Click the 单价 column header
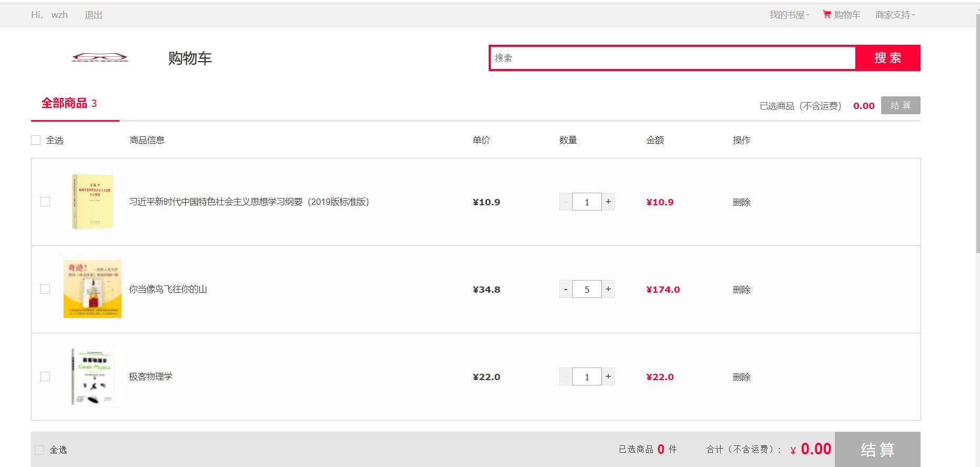 [x=481, y=140]
